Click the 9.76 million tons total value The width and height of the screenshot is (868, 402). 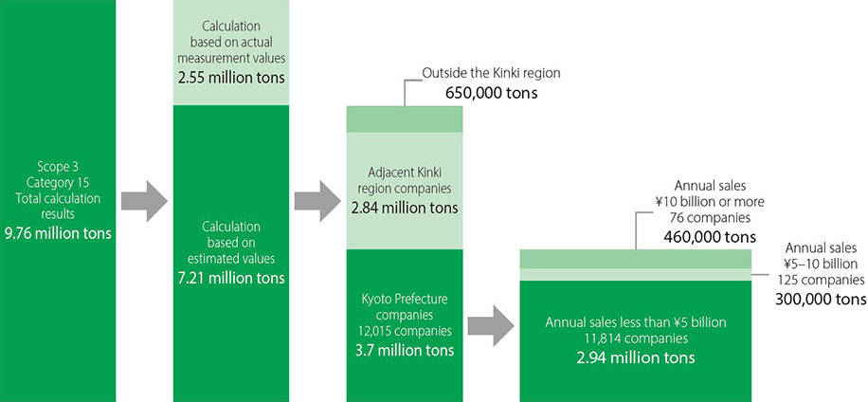click(58, 232)
